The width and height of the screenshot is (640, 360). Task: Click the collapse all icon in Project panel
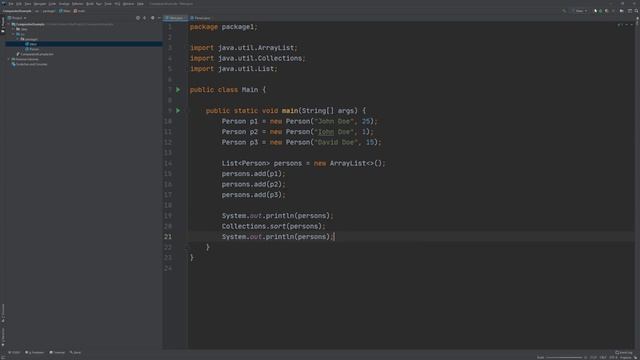(144, 18)
